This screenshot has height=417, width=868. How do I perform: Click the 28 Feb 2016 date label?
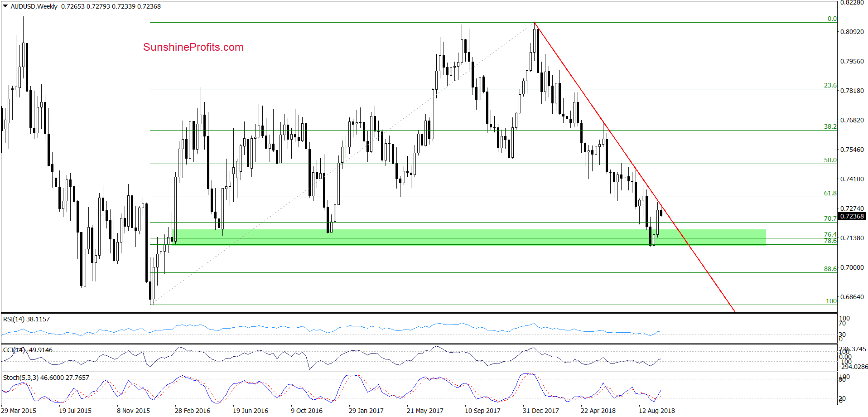pyautogui.click(x=193, y=411)
